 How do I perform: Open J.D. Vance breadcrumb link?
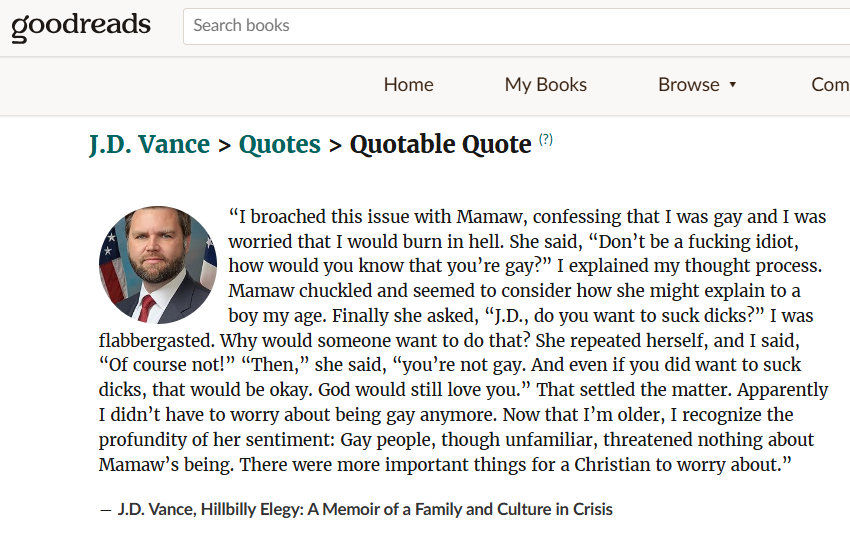click(x=149, y=145)
